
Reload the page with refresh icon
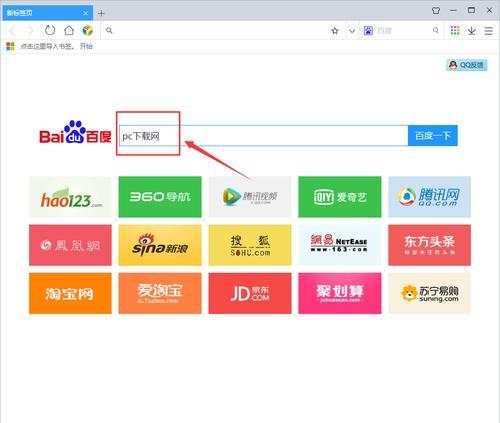coord(50,30)
